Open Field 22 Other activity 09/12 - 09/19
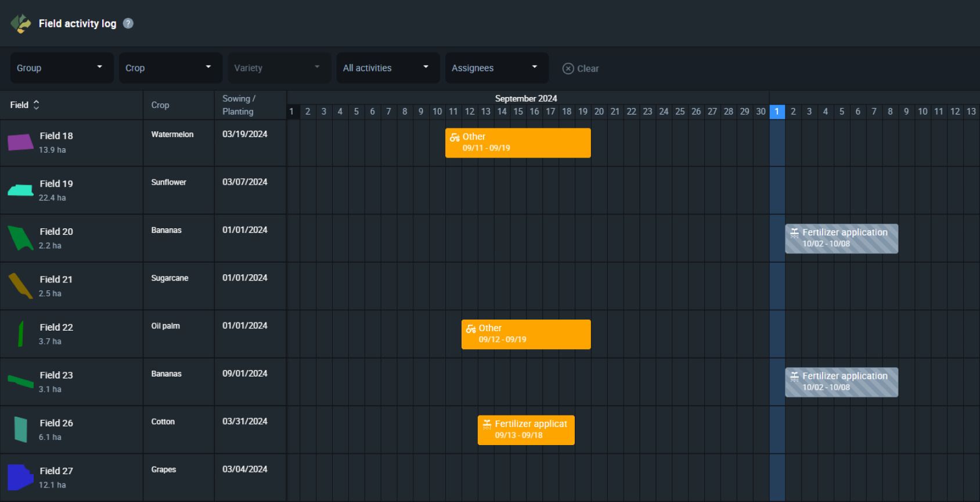Screen dimensions: 980x502 [526, 335]
